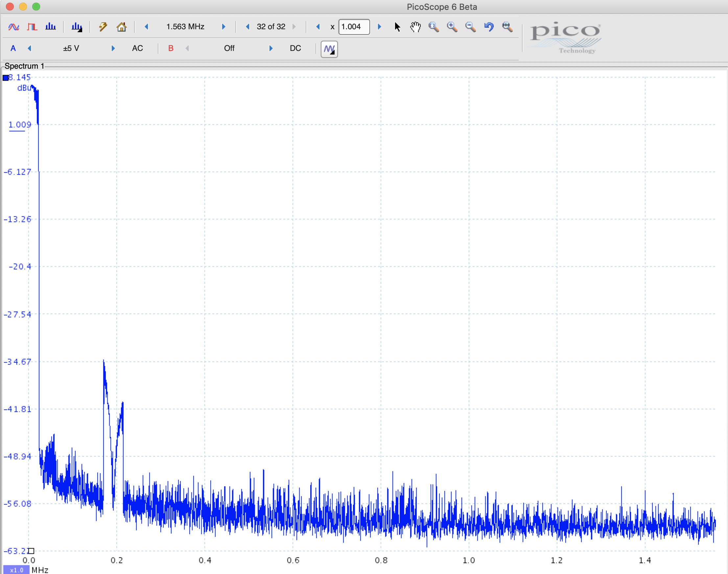
Task: Go to previous buffer from 32 of 32
Action: [248, 27]
